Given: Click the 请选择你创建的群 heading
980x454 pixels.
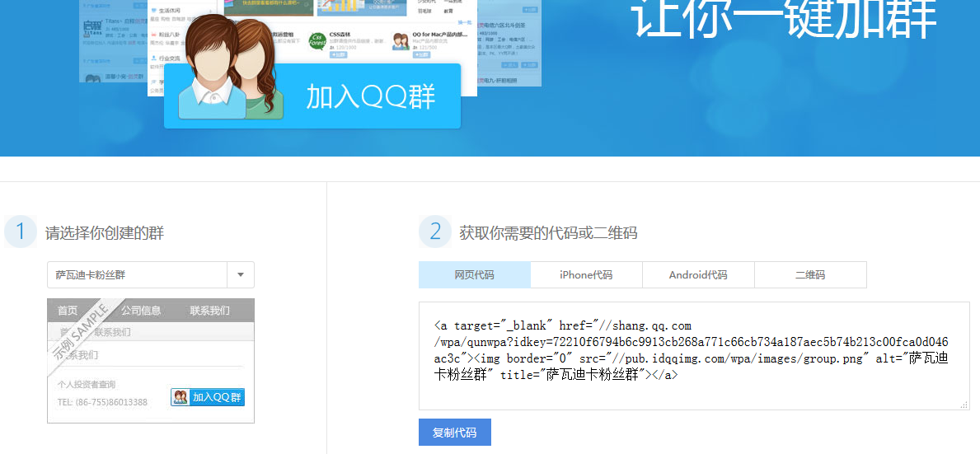Looking at the screenshot, I should [x=105, y=233].
